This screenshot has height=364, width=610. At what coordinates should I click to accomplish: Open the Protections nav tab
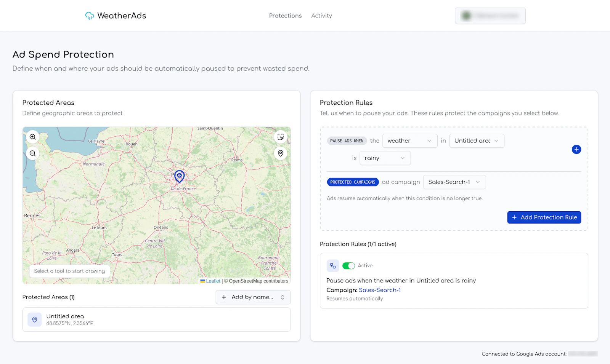click(285, 16)
